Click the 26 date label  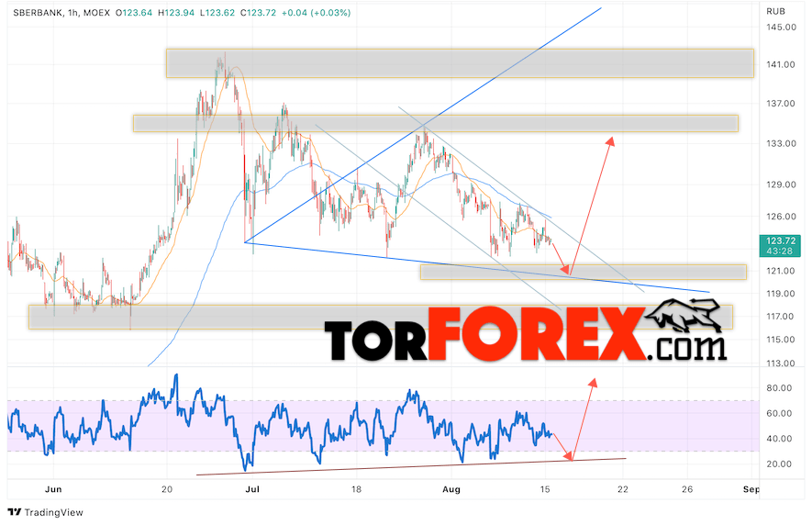687,489
